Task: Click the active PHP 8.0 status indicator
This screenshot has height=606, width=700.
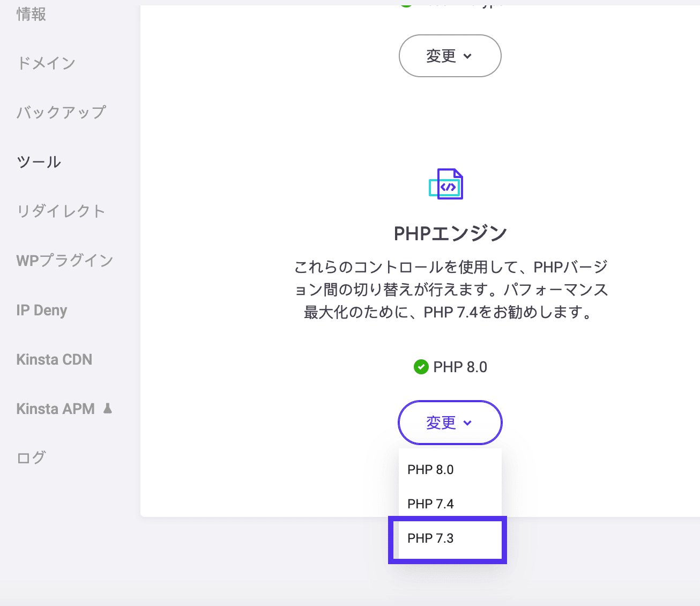Action: 421,367
